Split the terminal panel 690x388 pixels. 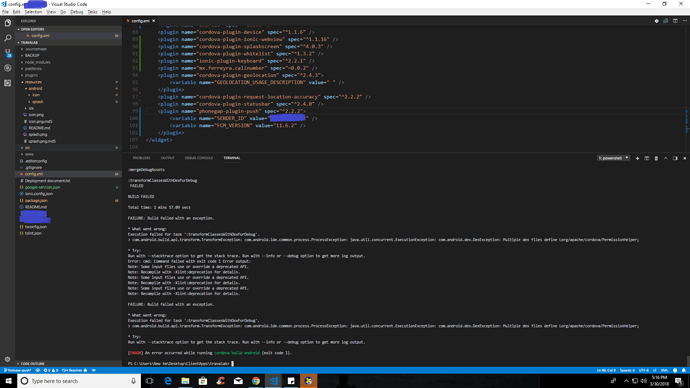point(646,158)
